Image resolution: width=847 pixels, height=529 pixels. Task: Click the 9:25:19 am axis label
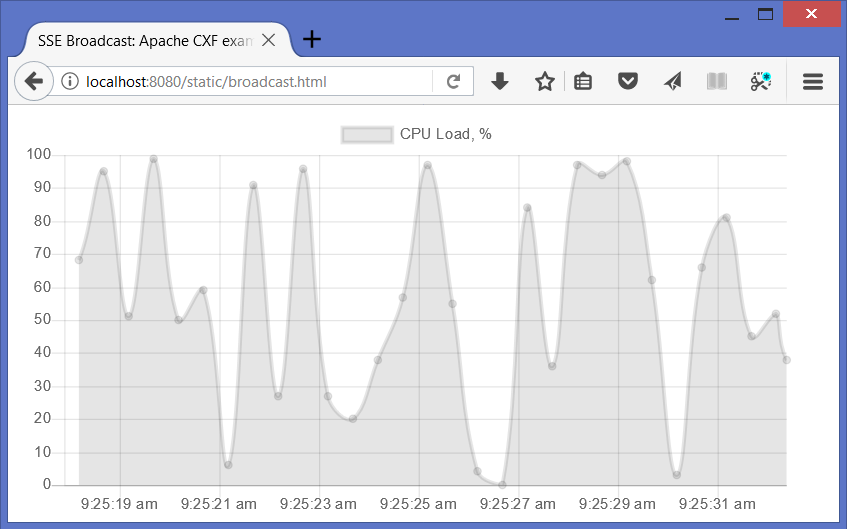coord(119,504)
